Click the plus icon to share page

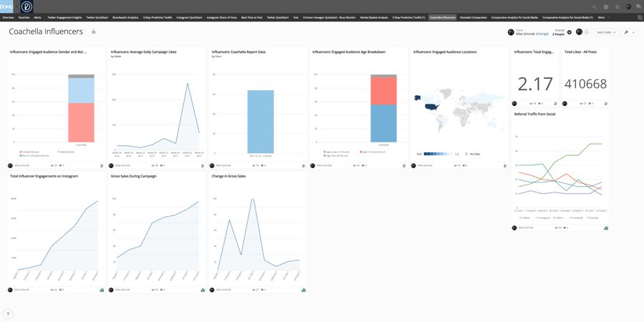click(x=570, y=32)
